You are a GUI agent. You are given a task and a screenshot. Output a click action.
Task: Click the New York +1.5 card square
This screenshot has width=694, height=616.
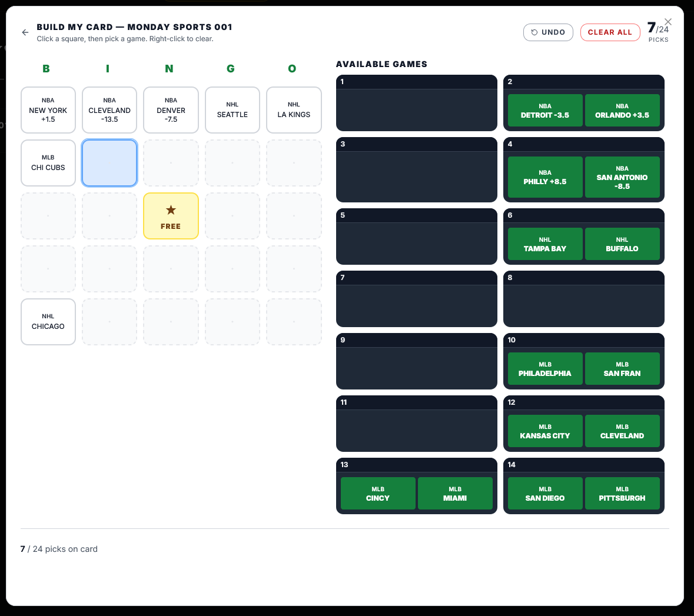coord(48,110)
